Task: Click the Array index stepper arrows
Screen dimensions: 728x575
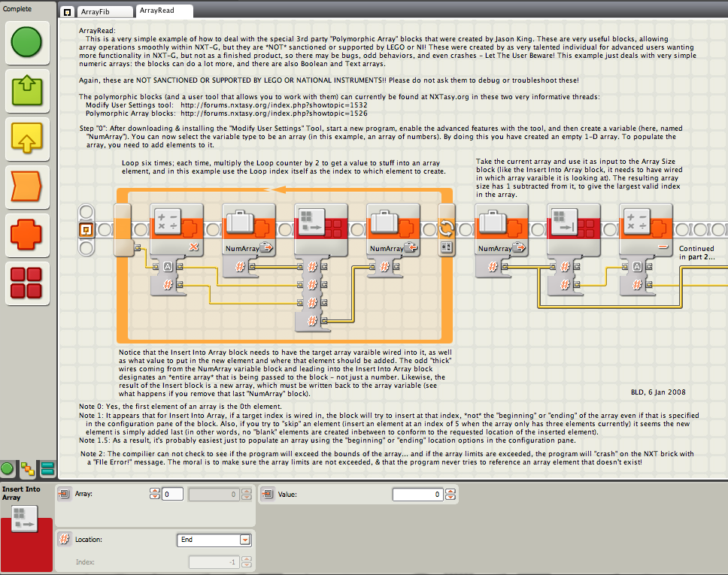Action: click(155, 494)
